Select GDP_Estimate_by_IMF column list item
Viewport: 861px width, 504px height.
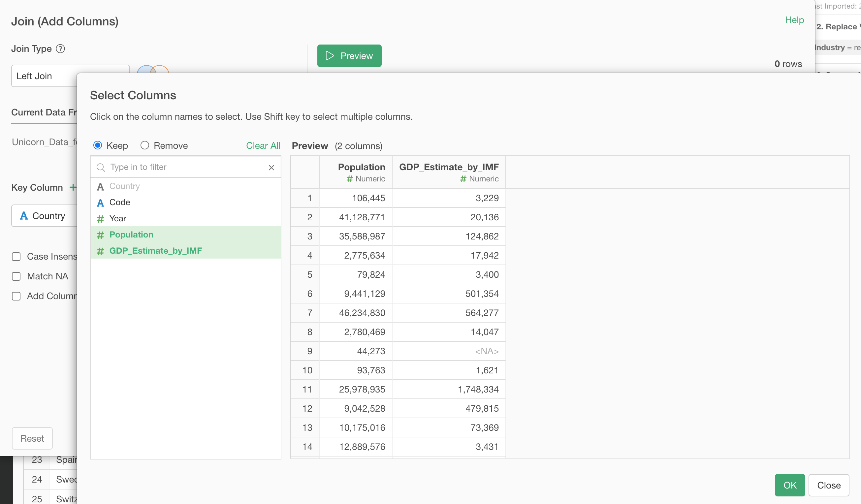coord(155,251)
